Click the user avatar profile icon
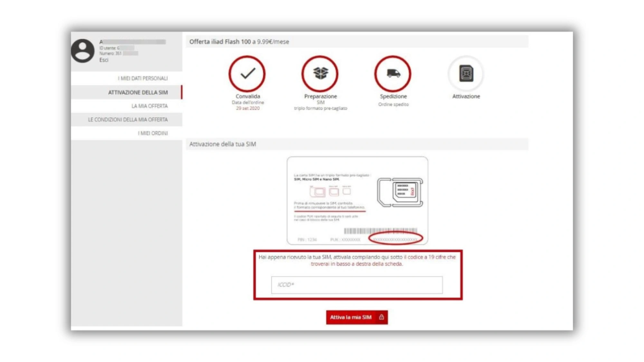The height and width of the screenshot is (362, 644). click(83, 51)
